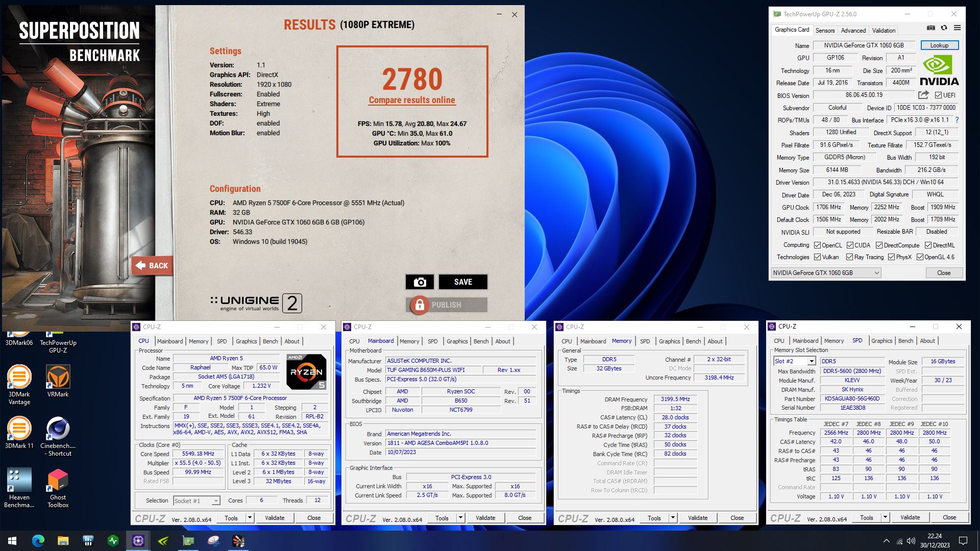Viewport: 980px width, 551px height.
Task: Open the Validation tab in GPU-Z
Action: [884, 31]
